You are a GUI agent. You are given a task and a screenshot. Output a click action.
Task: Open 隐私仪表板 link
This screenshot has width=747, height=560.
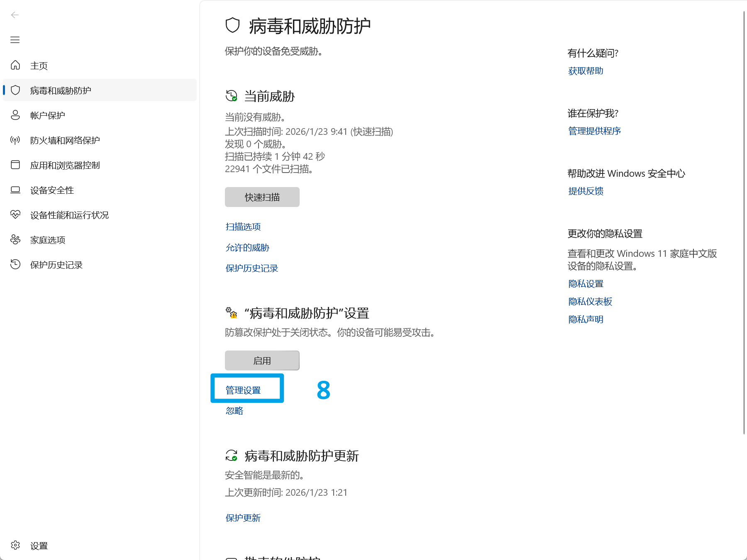click(590, 302)
